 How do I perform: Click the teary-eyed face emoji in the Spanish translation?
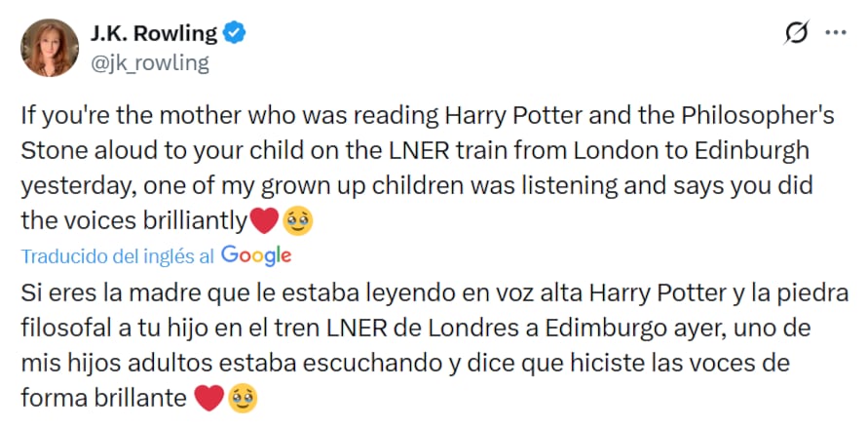click(x=242, y=399)
